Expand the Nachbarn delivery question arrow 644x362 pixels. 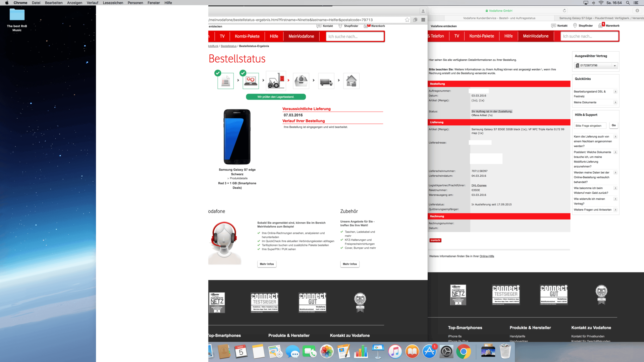coord(615,137)
